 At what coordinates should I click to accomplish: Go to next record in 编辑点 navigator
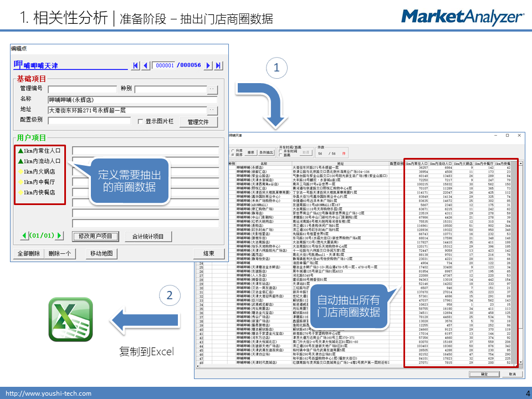tap(208, 65)
